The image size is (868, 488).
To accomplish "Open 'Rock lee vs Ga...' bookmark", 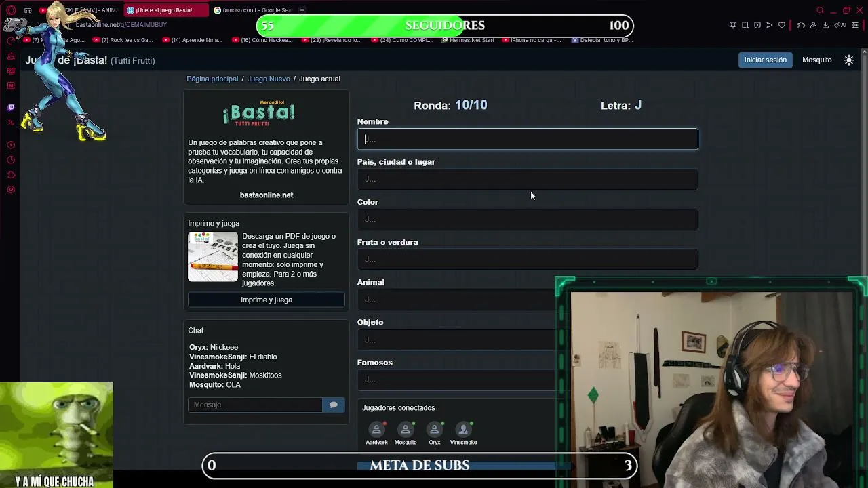I will (x=121, y=40).
